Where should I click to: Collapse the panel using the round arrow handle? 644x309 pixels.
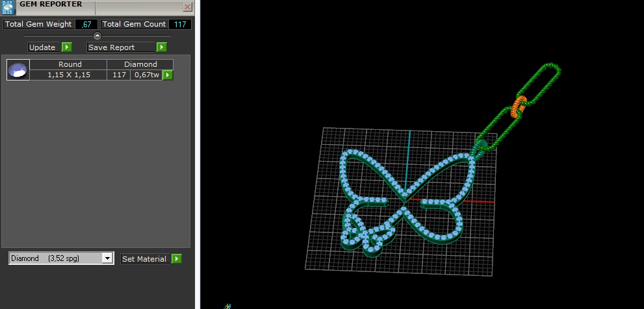(97, 35)
